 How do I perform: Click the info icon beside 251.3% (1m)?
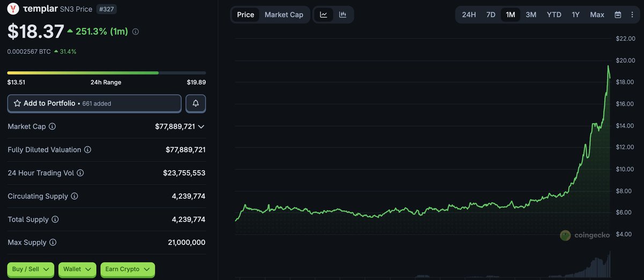[135, 32]
